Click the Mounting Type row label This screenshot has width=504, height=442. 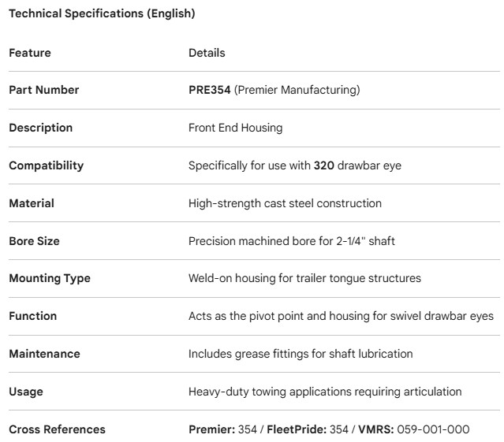(50, 278)
